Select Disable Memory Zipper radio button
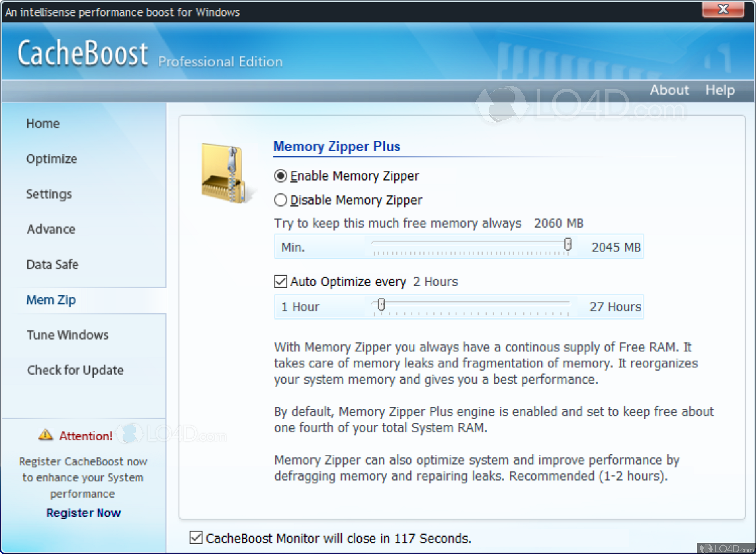 tap(281, 200)
